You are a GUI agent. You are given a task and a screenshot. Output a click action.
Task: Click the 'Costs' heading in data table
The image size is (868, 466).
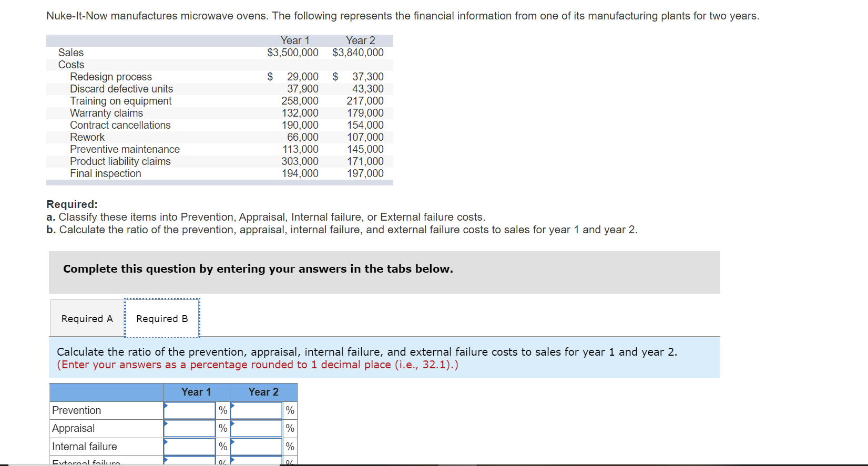point(71,65)
